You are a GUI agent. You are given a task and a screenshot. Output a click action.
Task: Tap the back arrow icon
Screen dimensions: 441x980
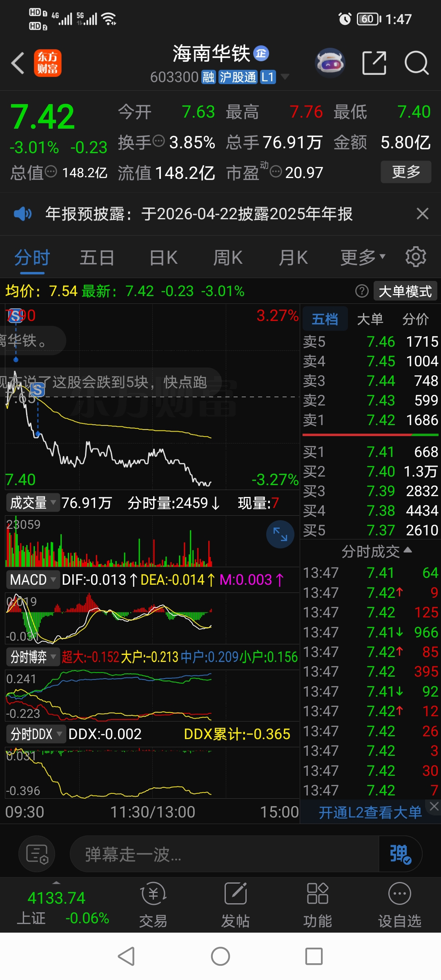(x=18, y=63)
